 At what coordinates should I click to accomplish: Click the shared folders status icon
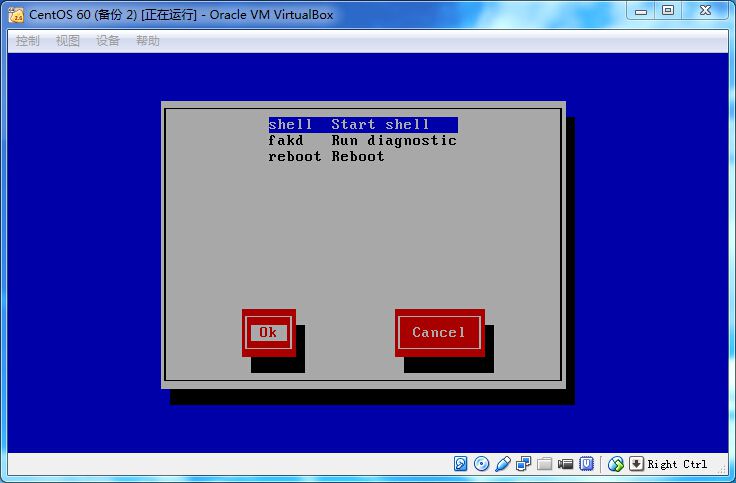(545, 464)
